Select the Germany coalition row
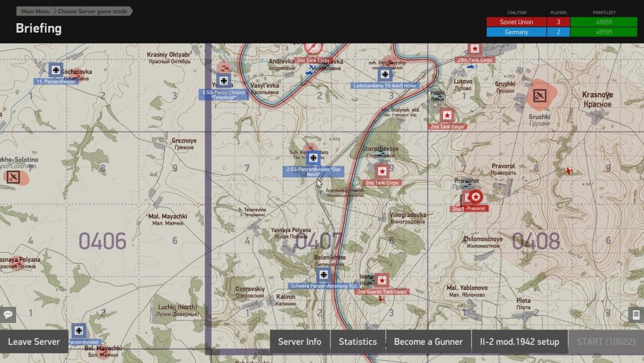Screen dimensions: 644x363 (x=562, y=32)
